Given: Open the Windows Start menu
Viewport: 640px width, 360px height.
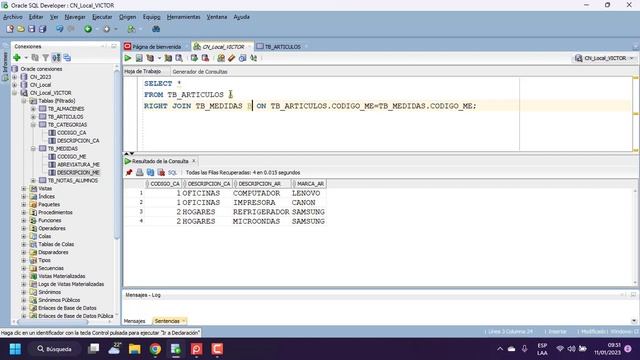Looking at the screenshot, I should (x=16, y=349).
